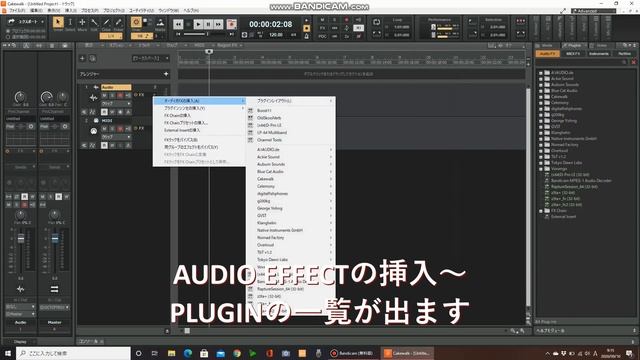Stop the transport
The image size is (640, 360).
pyautogui.click(x=188, y=24)
